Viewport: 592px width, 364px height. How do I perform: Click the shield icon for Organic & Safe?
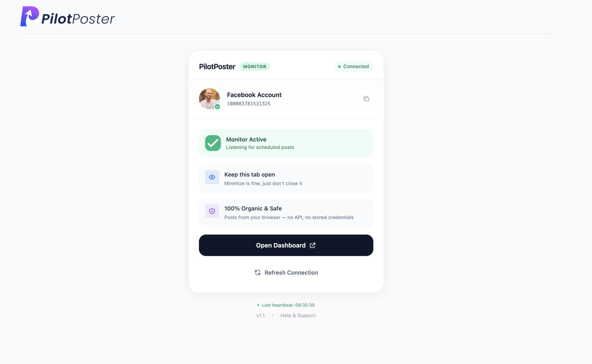212,211
